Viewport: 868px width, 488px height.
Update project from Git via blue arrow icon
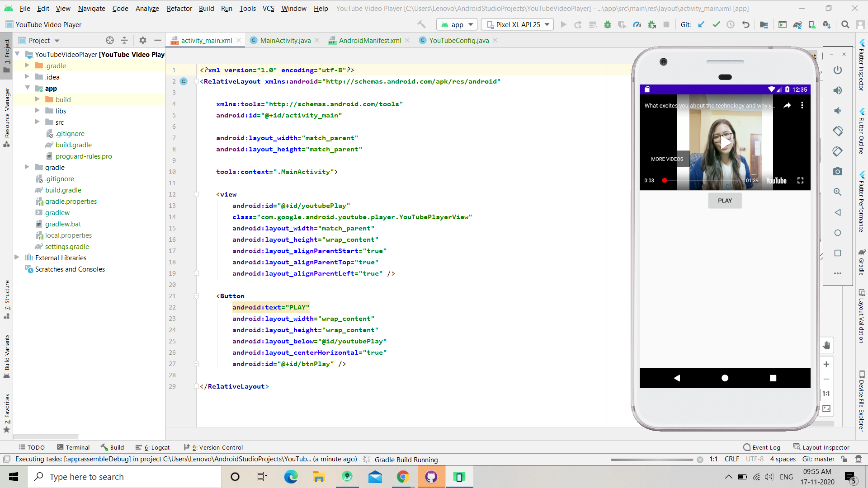click(x=701, y=24)
